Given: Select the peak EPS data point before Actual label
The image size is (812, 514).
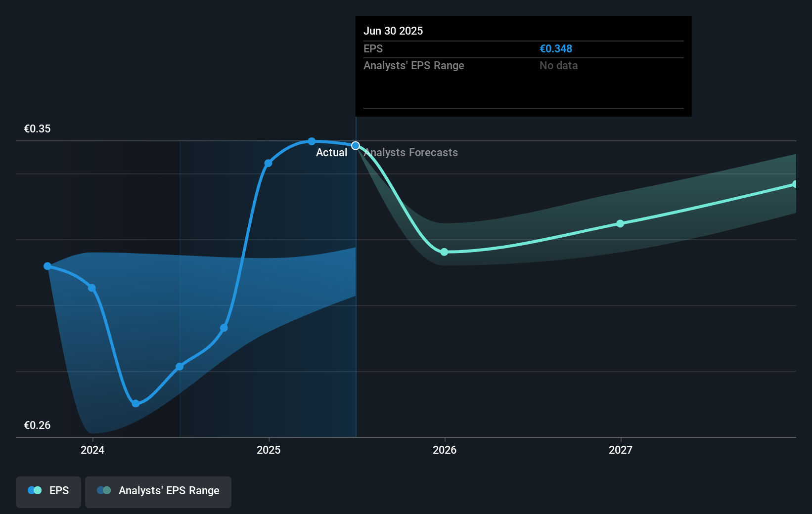Looking at the screenshot, I should point(312,141).
